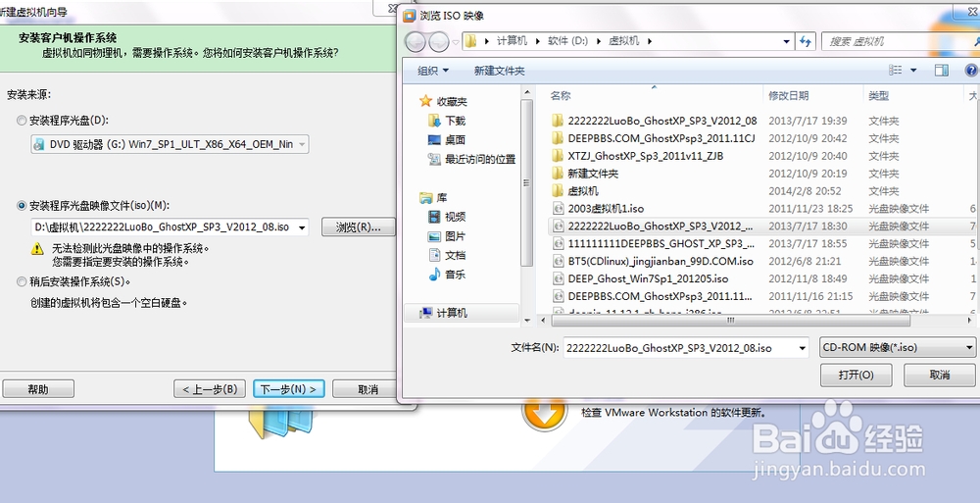Screen dimensions: 980x503
Task: Open help via blue question mark icon
Action: (x=971, y=70)
